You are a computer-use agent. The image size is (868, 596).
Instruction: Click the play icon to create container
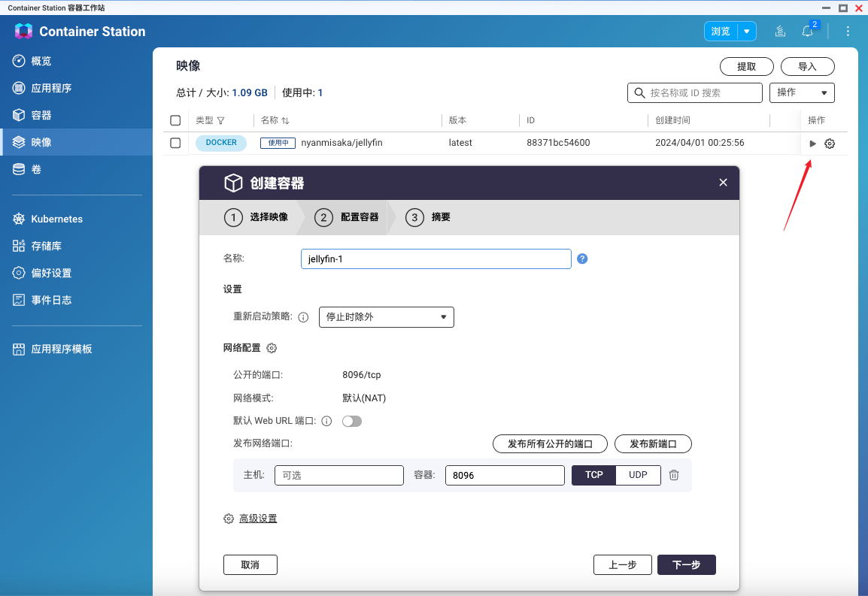click(x=812, y=144)
